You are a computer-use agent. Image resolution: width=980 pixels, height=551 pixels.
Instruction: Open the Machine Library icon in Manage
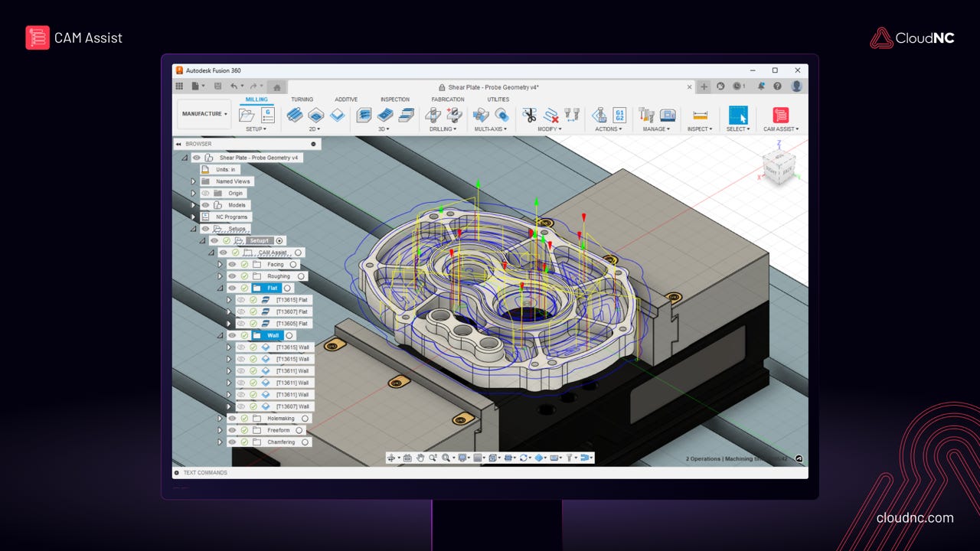tap(668, 115)
